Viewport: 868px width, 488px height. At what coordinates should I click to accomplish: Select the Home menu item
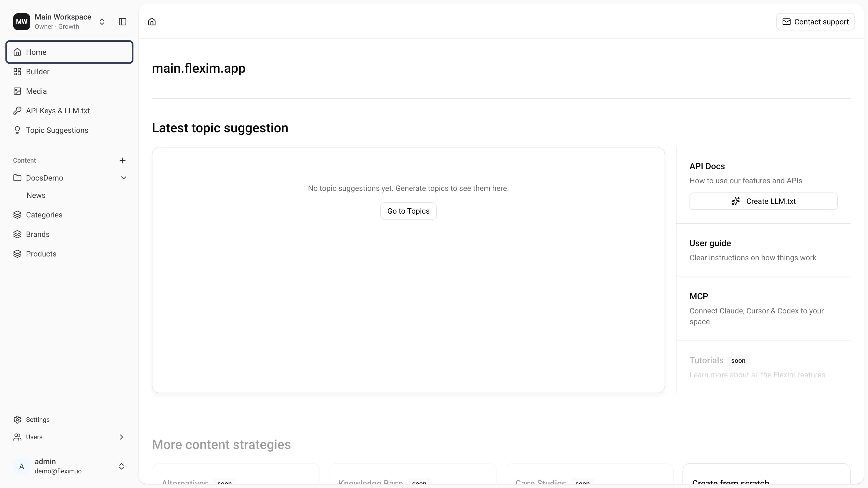coord(69,52)
